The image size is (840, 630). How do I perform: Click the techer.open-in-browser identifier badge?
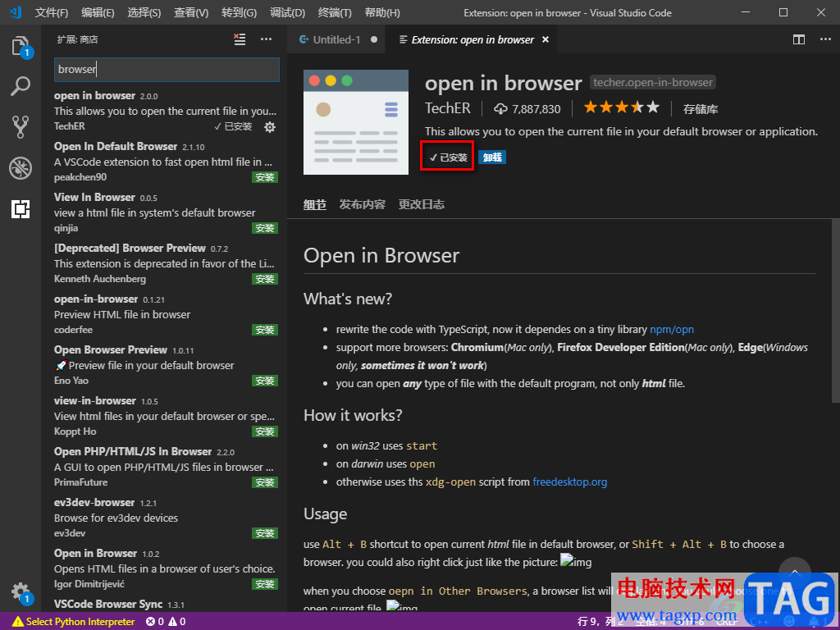point(653,83)
